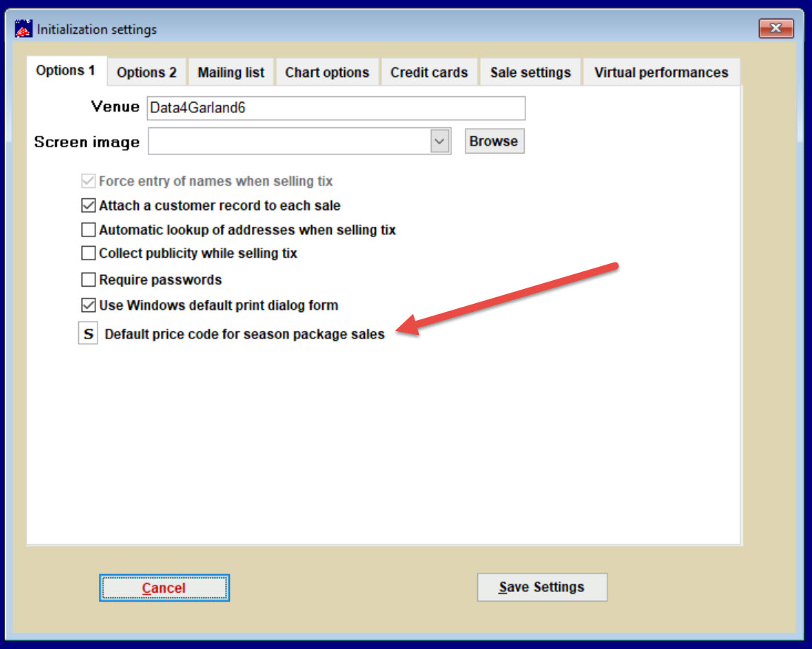812x649 pixels.
Task: Click 'Default price code for season package sales' text
Action: (x=245, y=334)
